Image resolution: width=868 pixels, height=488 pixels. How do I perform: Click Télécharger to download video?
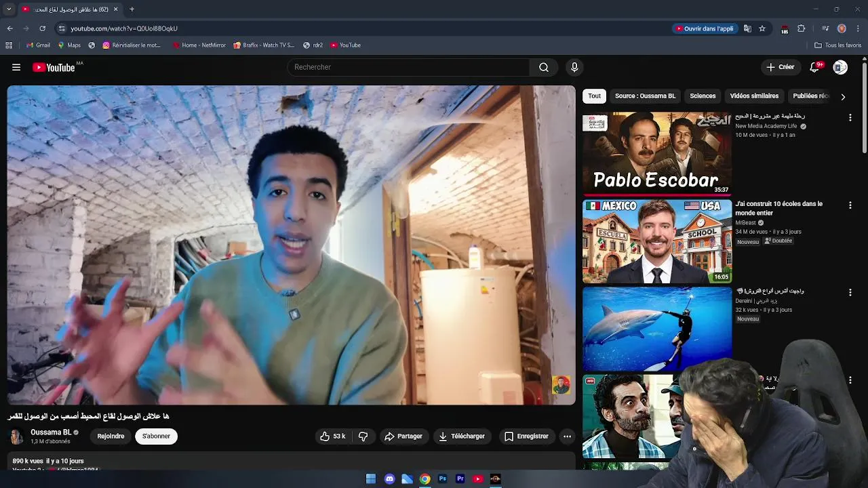[462, 436]
